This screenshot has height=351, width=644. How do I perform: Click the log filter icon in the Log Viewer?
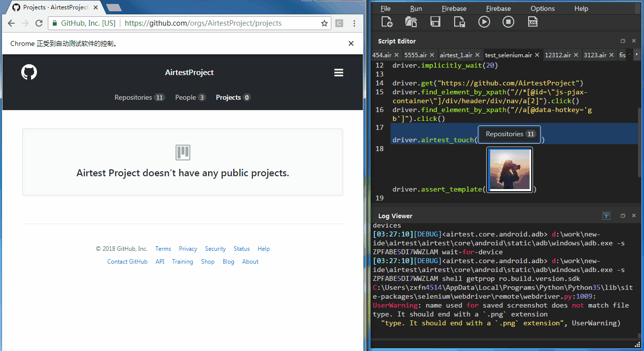[x=607, y=216]
